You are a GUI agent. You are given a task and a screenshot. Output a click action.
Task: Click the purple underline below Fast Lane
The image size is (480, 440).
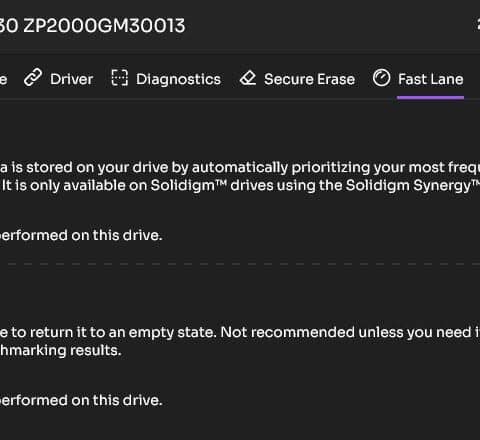click(430, 97)
